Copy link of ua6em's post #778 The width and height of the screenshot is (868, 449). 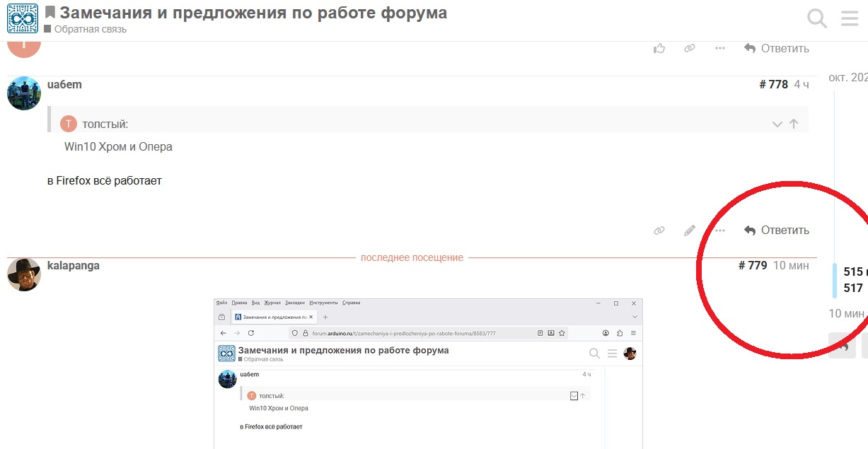click(659, 231)
